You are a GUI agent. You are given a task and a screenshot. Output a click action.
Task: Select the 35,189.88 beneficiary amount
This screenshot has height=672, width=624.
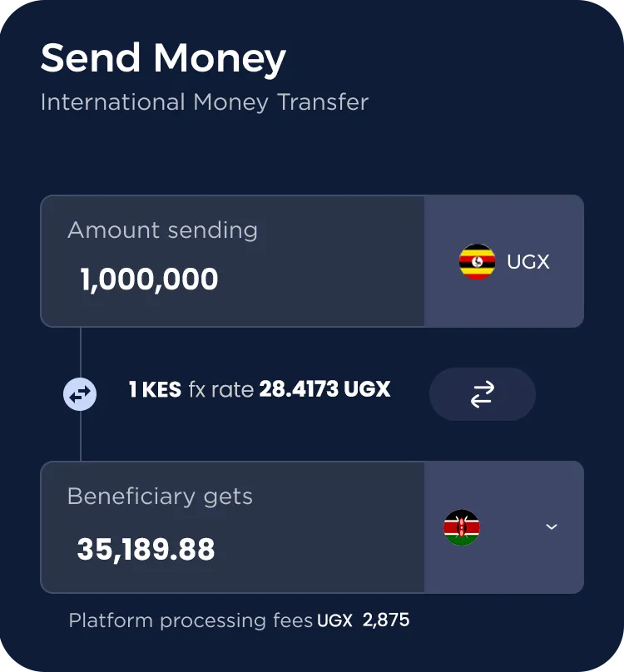(x=146, y=549)
